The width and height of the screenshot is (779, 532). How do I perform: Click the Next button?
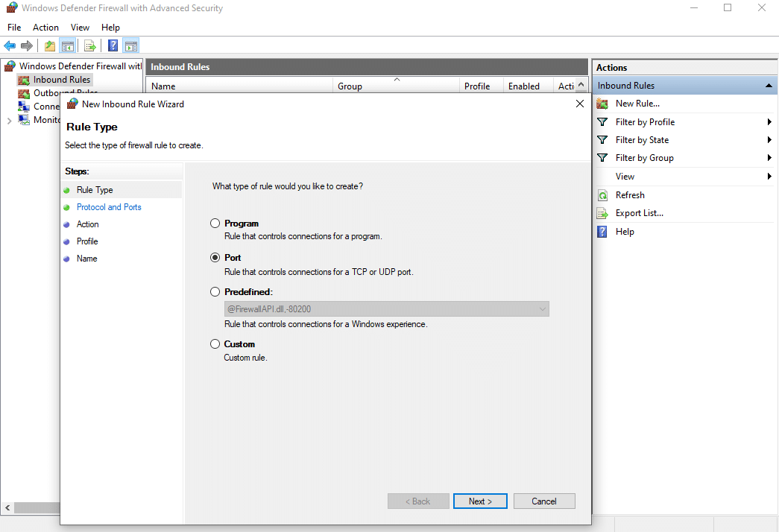click(x=480, y=501)
